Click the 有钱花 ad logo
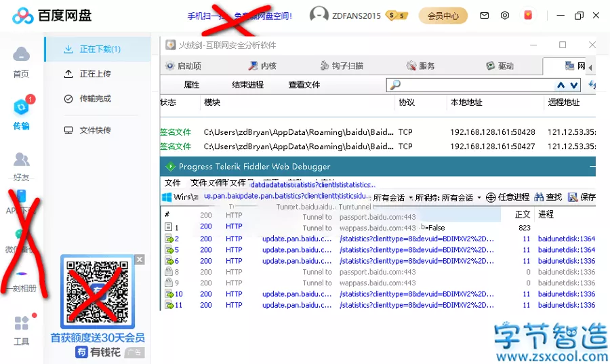610x364 pixels. [98, 352]
